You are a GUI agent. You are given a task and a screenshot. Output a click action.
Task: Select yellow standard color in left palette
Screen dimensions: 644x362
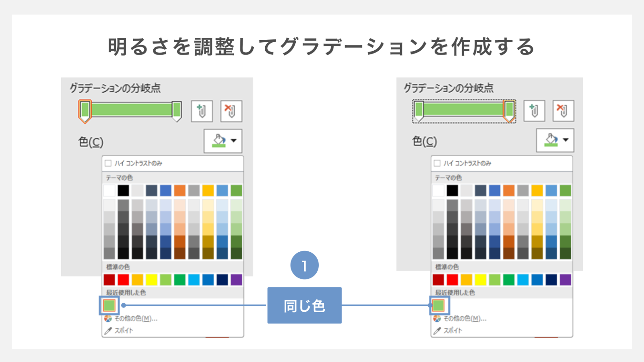[151, 280]
